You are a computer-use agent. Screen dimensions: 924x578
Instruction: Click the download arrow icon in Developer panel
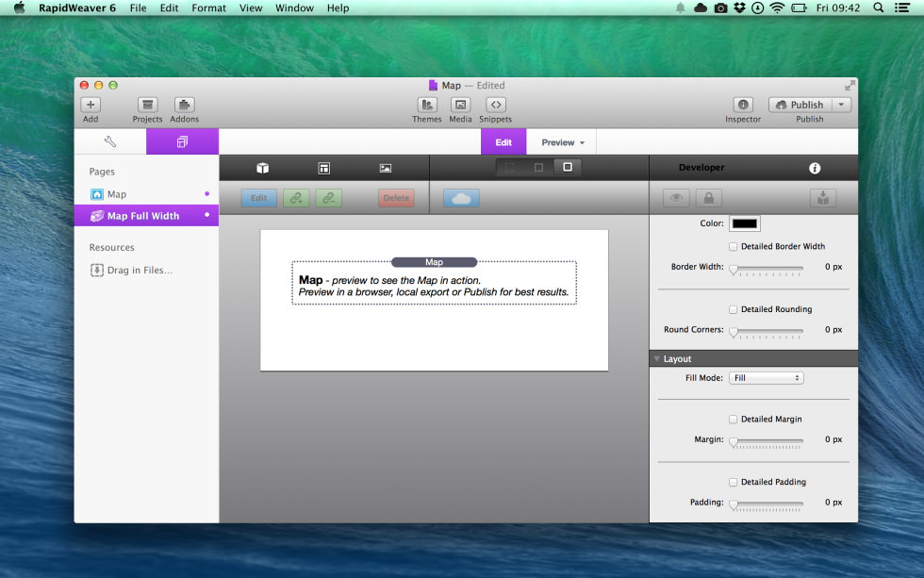822,198
